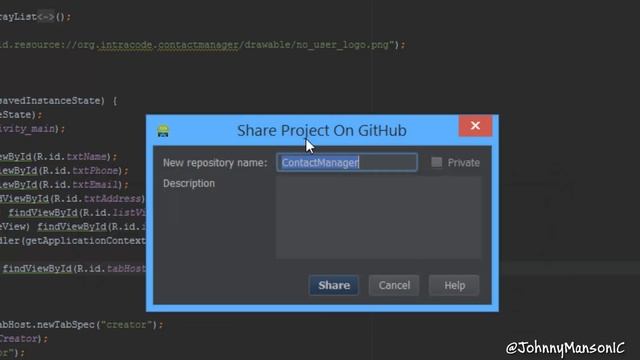Click 'txtEmail' in the editor code
The height and width of the screenshot is (360, 640).
(95, 184)
